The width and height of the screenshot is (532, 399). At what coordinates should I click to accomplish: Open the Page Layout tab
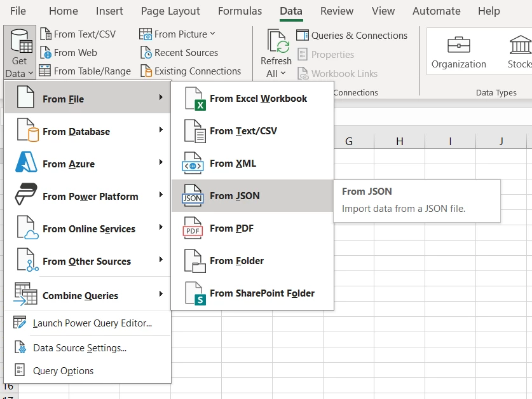(170, 11)
